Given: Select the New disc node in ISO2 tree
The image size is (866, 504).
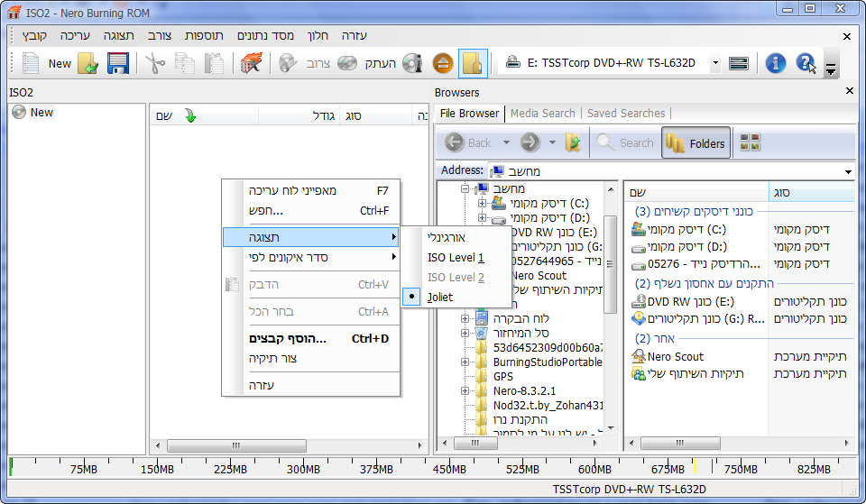Looking at the screenshot, I should tap(33, 112).
